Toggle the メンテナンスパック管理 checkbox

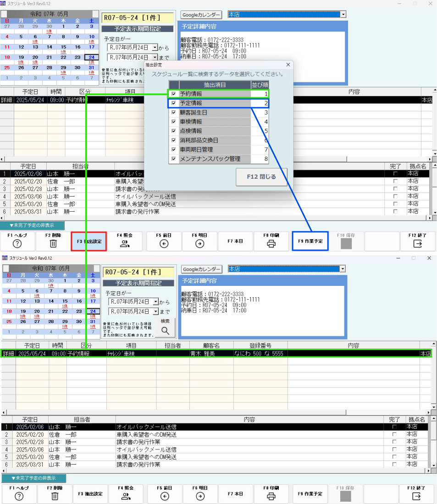174,159
